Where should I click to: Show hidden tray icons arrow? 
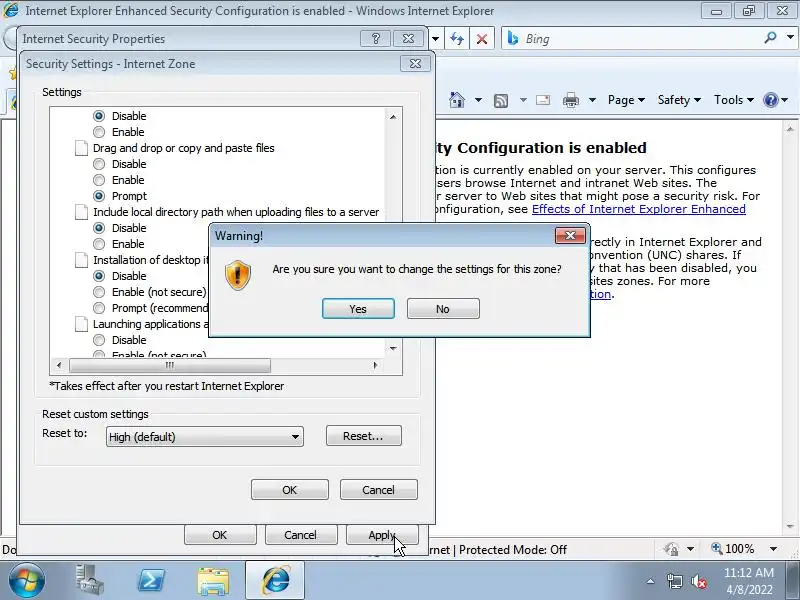(651, 581)
